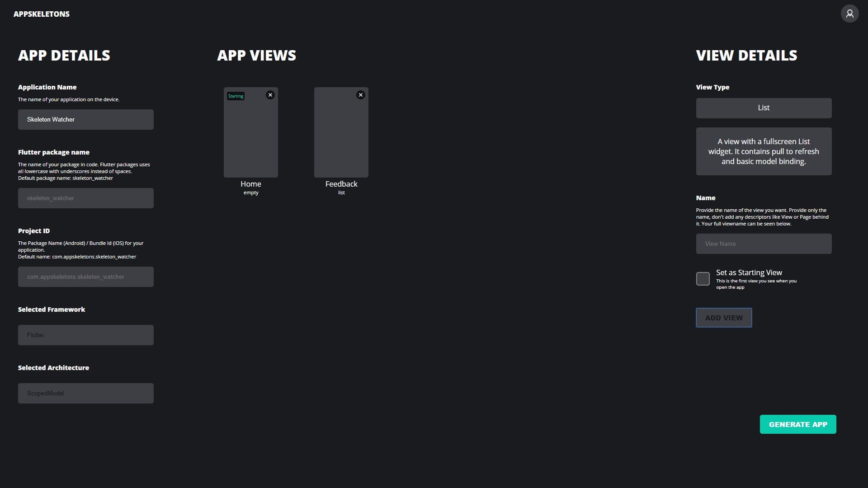Click the GENERATE APP button
868x488 pixels.
coord(797,424)
